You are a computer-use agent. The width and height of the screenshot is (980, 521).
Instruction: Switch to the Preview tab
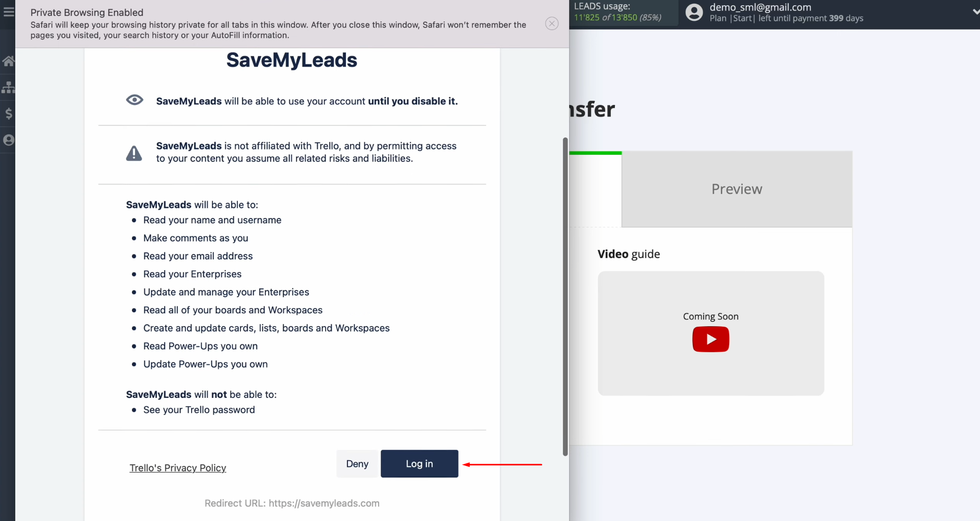[x=736, y=189]
